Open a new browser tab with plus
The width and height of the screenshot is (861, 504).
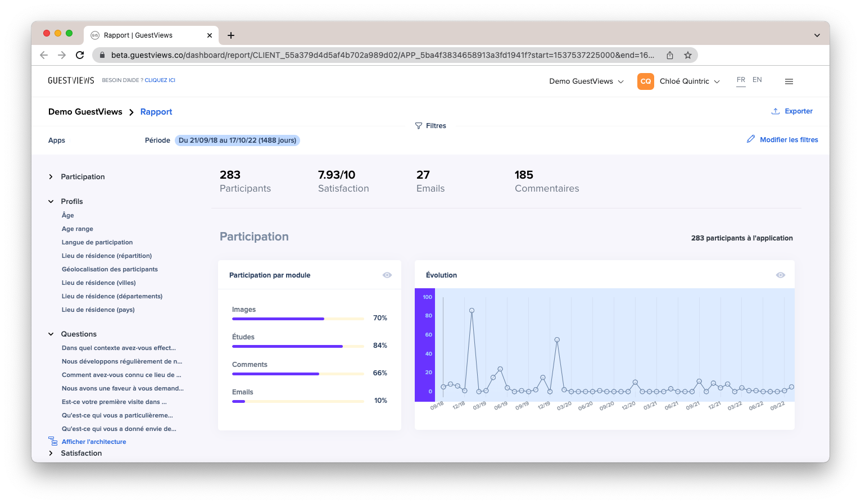(231, 35)
